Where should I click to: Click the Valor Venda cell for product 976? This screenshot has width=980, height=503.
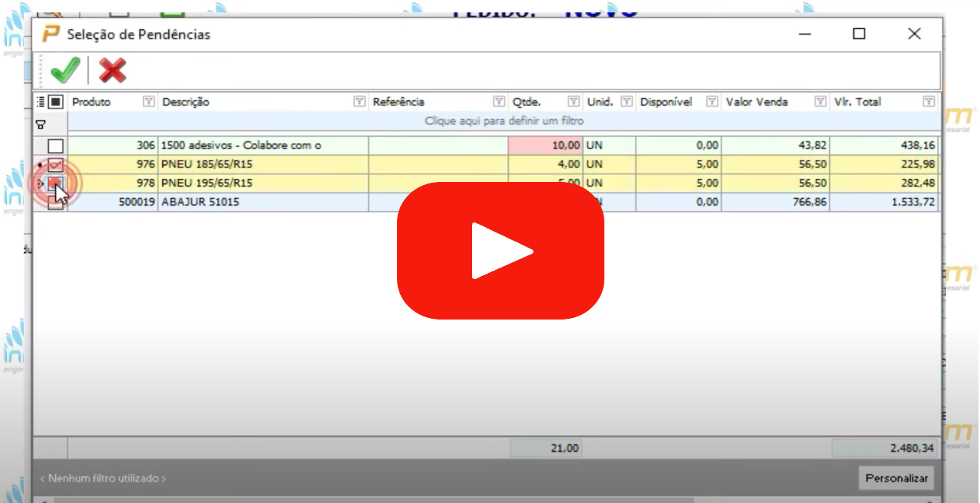point(776,164)
